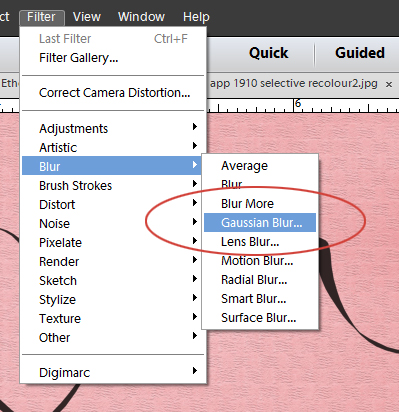Open the Brush Strokes submenu
The height and width of the screenshot is (412, 399).
click(x=113, y=185)
